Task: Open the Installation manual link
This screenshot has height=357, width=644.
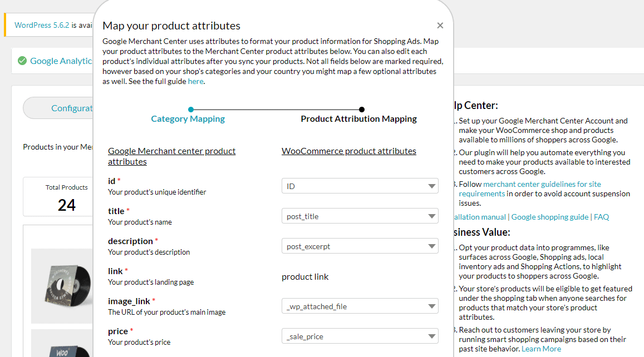Action: point(480,217)
